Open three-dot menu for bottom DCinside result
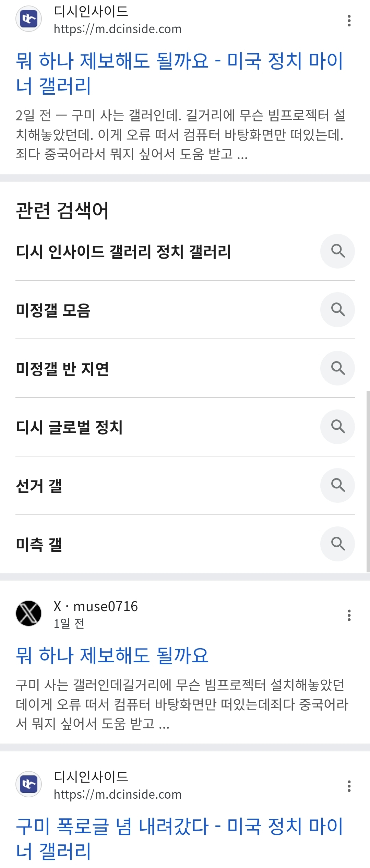Viewport: 370px width, 868px height. pos(349,786)
